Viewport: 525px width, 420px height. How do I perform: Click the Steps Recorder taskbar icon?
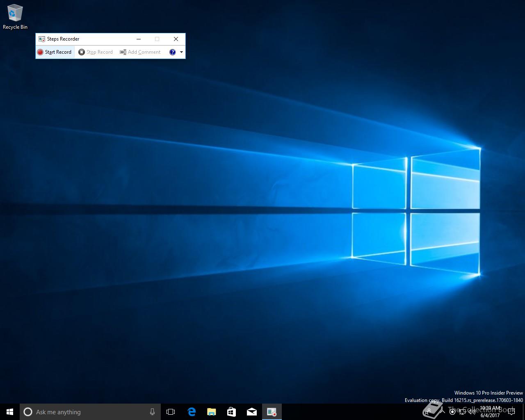[272, 412]
